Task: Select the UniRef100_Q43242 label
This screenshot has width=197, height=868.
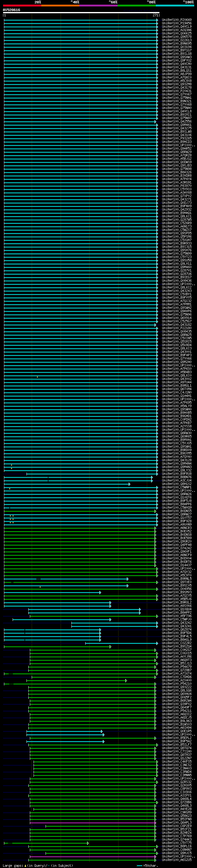Action: [x=177, y=623]
